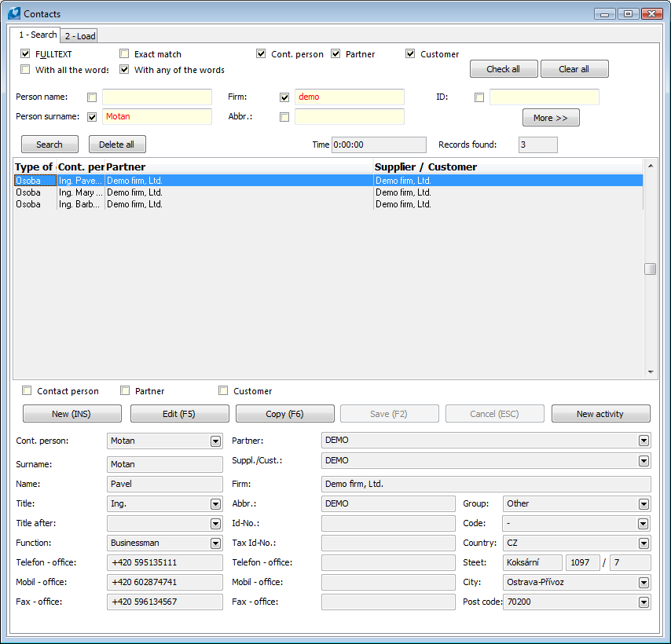The width and height of the screenshot is (671, 644).
Task: Open the City dropdown showing Ostrava-Přívoz
Action: (x=643, y=583)
